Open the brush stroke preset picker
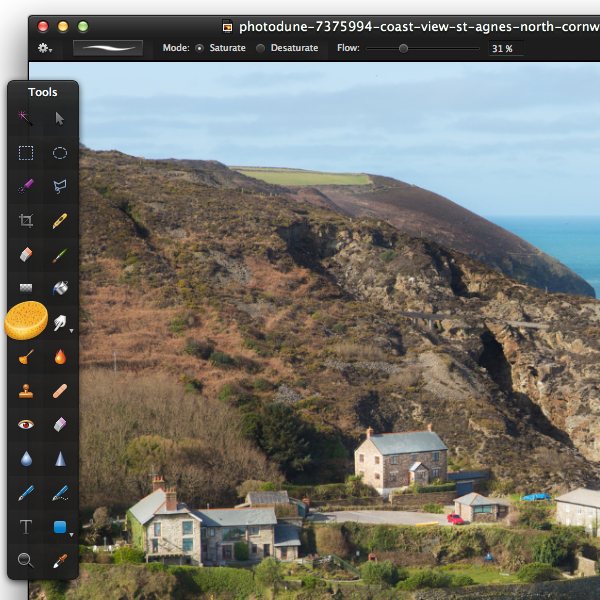The width and height of the screenshot is (600, 600). click(x=108, y=48)
